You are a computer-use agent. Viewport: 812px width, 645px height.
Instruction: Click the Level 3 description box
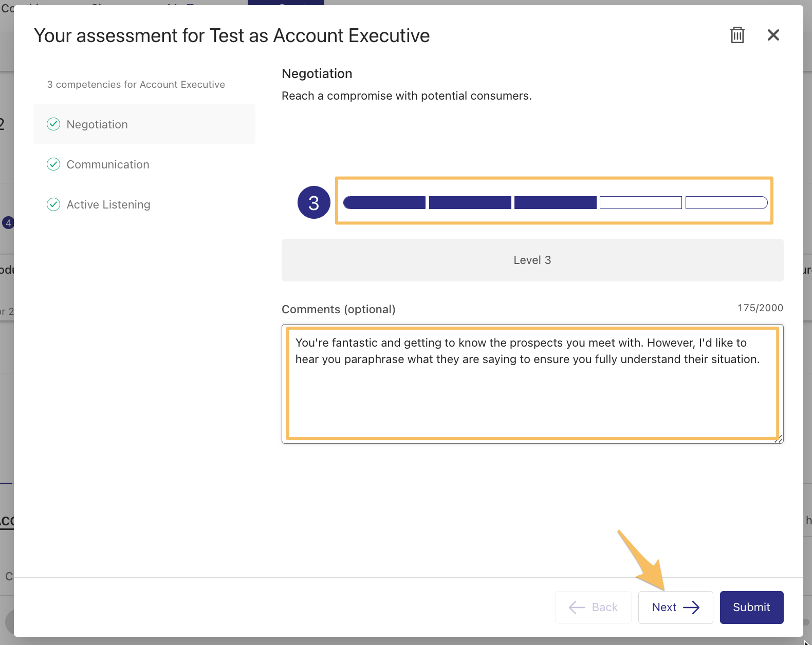tap(532, 260)
